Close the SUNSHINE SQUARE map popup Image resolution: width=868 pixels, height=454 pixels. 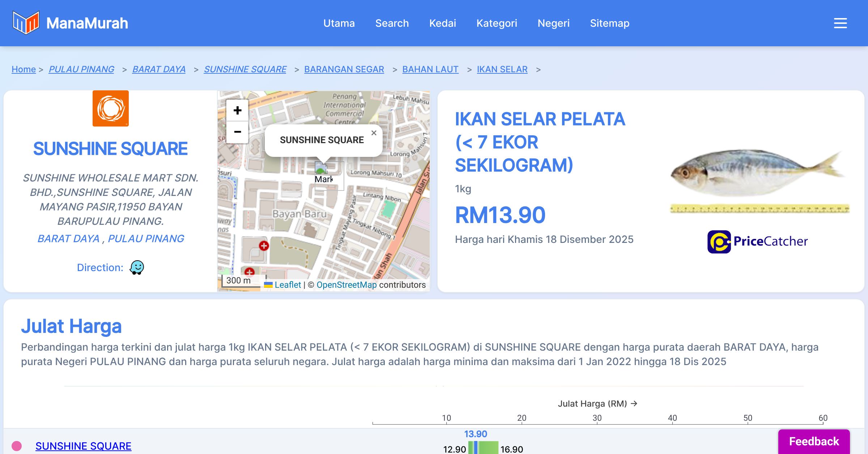(374, 133)
